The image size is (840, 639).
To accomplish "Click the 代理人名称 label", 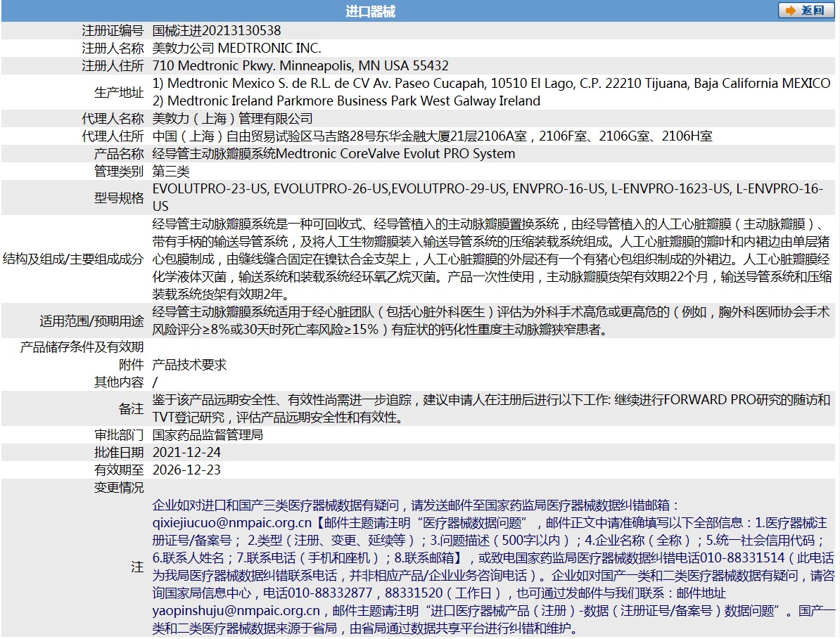I will (113, 118).
